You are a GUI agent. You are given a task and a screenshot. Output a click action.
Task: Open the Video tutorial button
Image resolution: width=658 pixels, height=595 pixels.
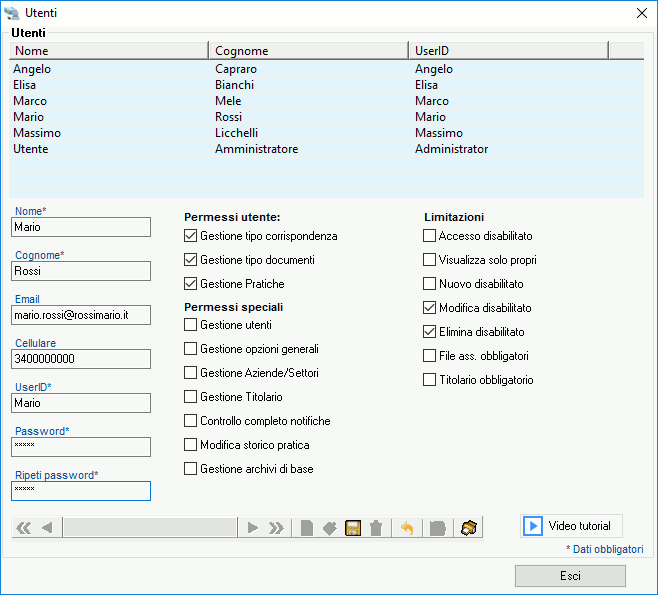click(x=571, y=526)
